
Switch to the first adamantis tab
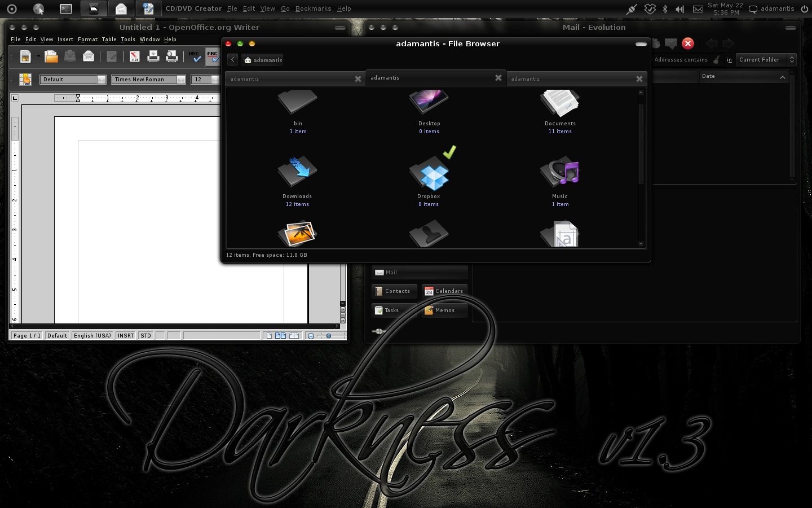pos(294,79)
